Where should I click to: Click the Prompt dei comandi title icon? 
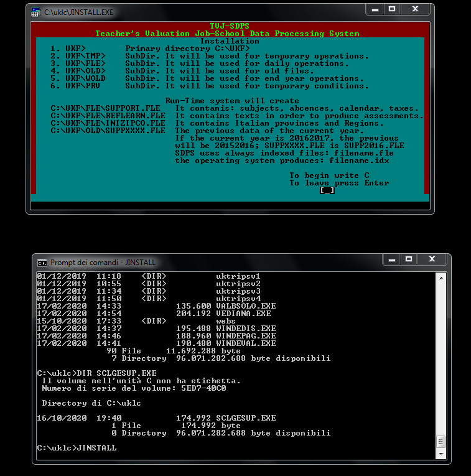tap(42, 263)
